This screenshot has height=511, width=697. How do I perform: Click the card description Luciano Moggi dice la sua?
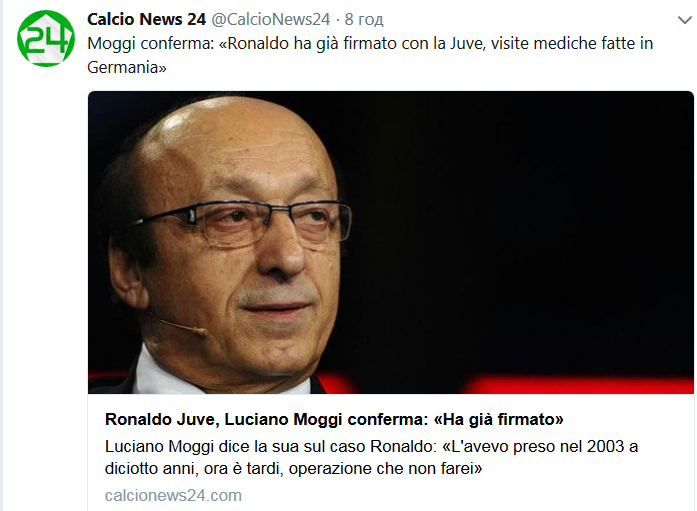371,457
